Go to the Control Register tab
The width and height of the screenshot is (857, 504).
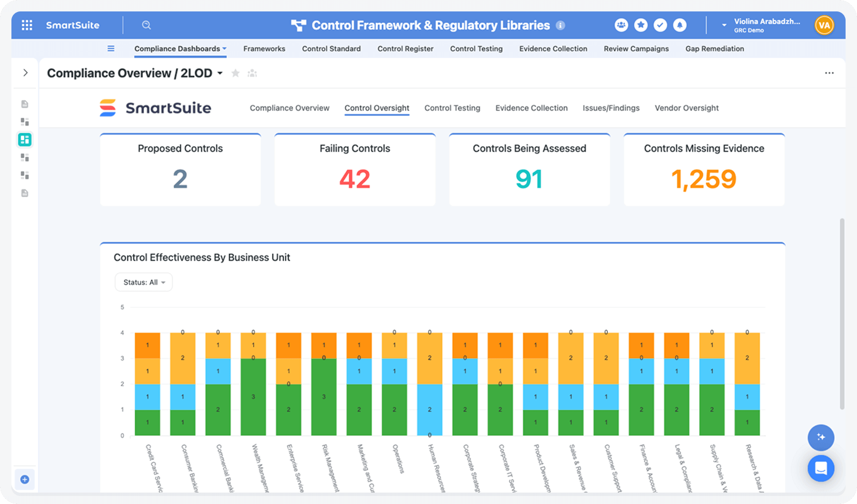click(x=406, y=49)
